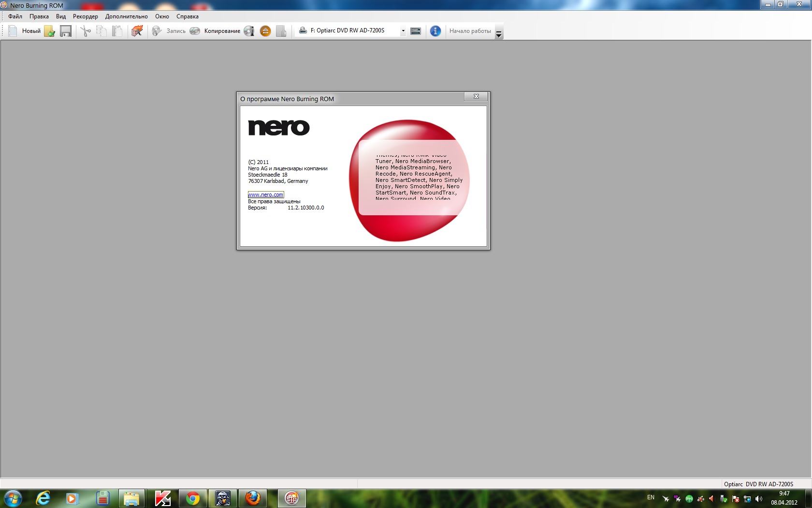
Task: Click the copy documents icon in toolbar
Action: click(x=101, y=31)
